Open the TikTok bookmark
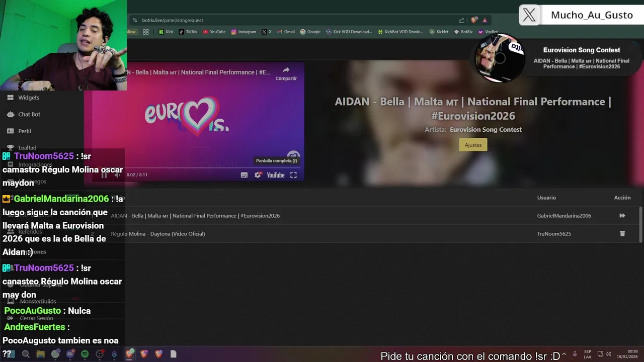 click(188, 32)
